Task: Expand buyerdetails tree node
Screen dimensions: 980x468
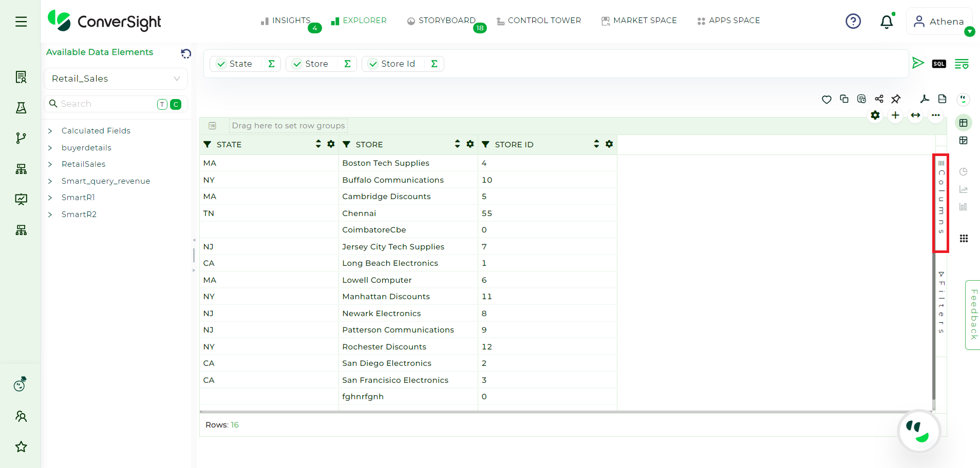Action: pyautogui.click(x=50, y=148)
